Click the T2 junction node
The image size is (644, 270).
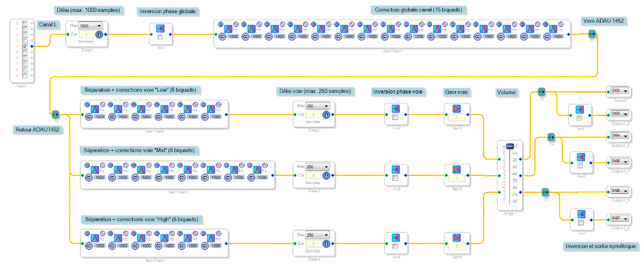55,114
